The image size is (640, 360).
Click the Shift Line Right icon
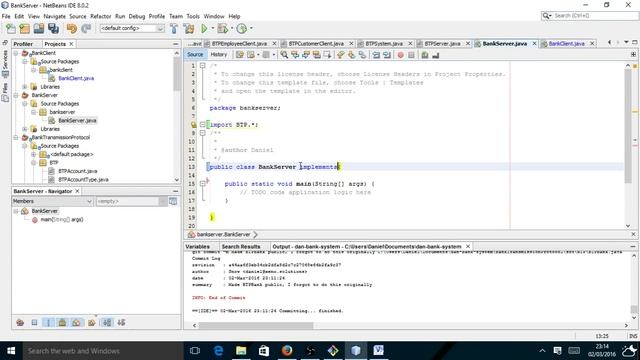pyautogui.click(x=387, y=55)
